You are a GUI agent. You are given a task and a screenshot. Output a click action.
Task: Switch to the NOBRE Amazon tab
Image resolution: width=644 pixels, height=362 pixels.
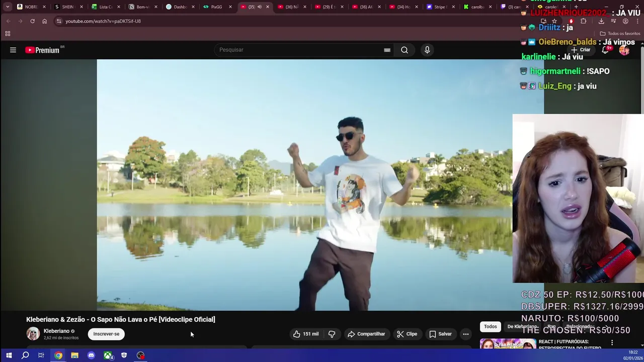[x=31, y=7]
